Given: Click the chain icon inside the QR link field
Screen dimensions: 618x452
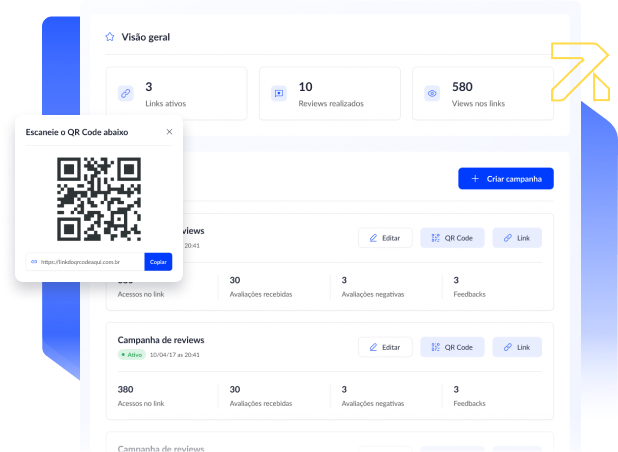Looking at the screenshot, I should pyautogui.click(x=34, y=262).
